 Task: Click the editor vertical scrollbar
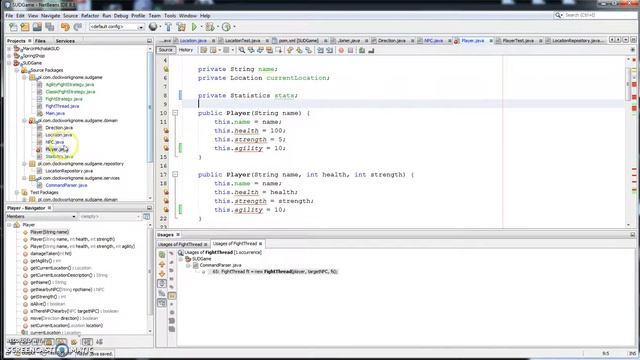click(628, 141)
